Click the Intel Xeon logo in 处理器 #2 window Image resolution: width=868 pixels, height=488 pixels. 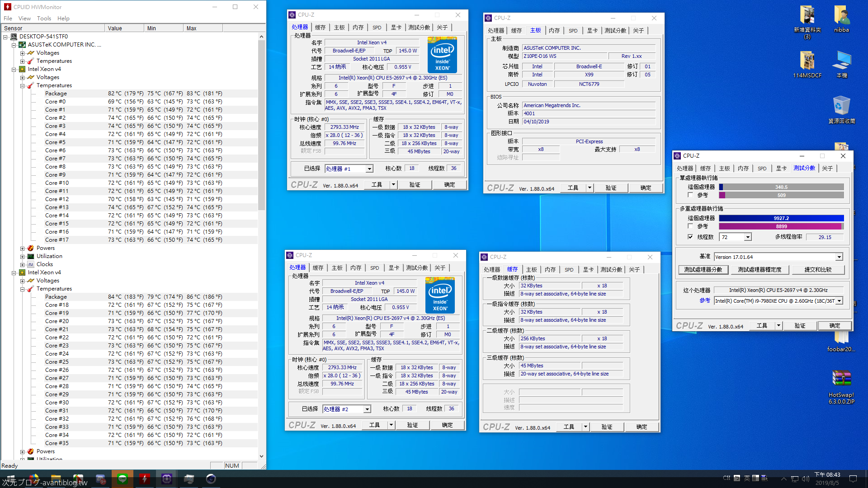click(x=440, y=295)
